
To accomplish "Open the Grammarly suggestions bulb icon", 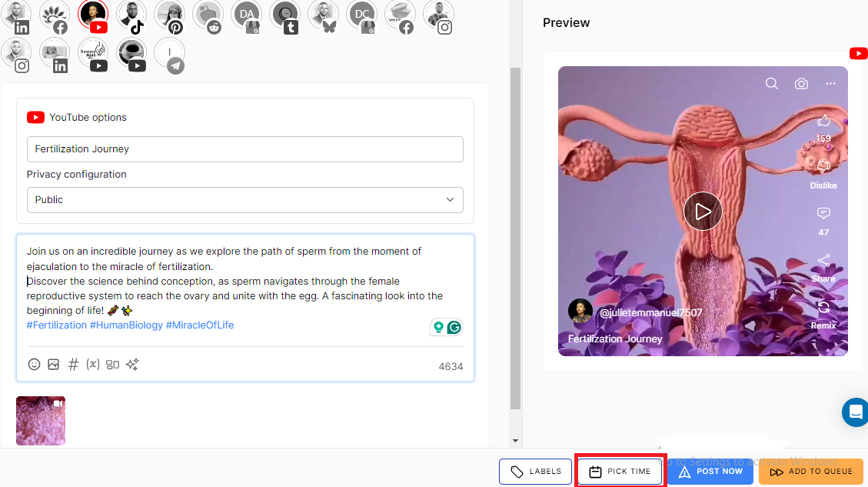I will click(439, 327).
